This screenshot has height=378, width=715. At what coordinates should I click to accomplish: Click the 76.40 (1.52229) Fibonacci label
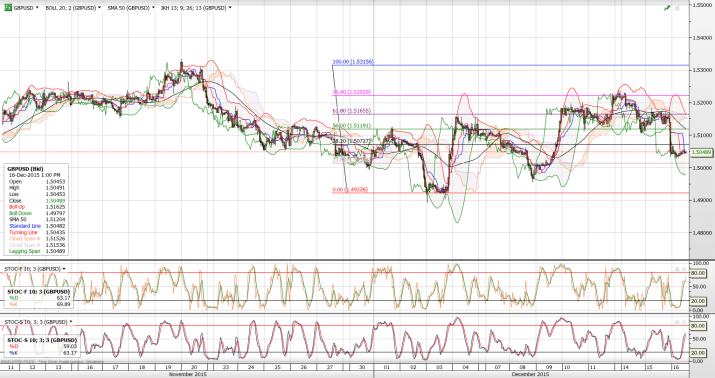click(351, 92)
